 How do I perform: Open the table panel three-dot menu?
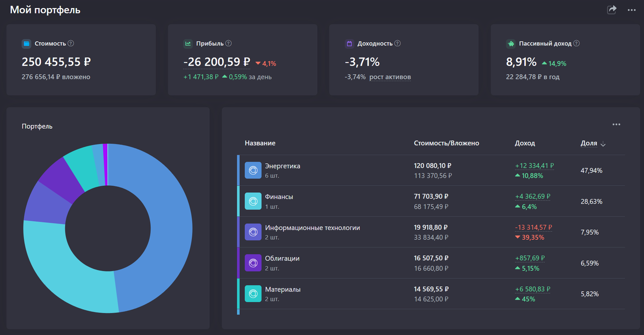[616, 125]
